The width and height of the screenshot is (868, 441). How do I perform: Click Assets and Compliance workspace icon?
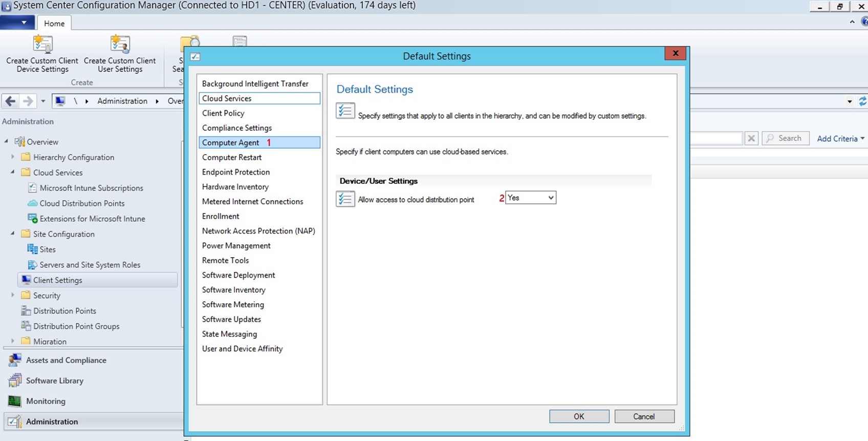tap(15, 360)
